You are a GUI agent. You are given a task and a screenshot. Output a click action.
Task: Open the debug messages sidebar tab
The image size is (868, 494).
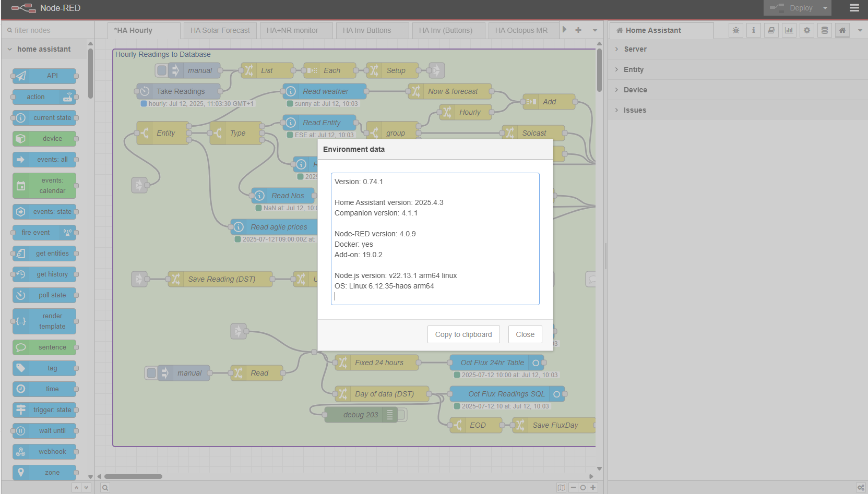[x=735, y=30]
